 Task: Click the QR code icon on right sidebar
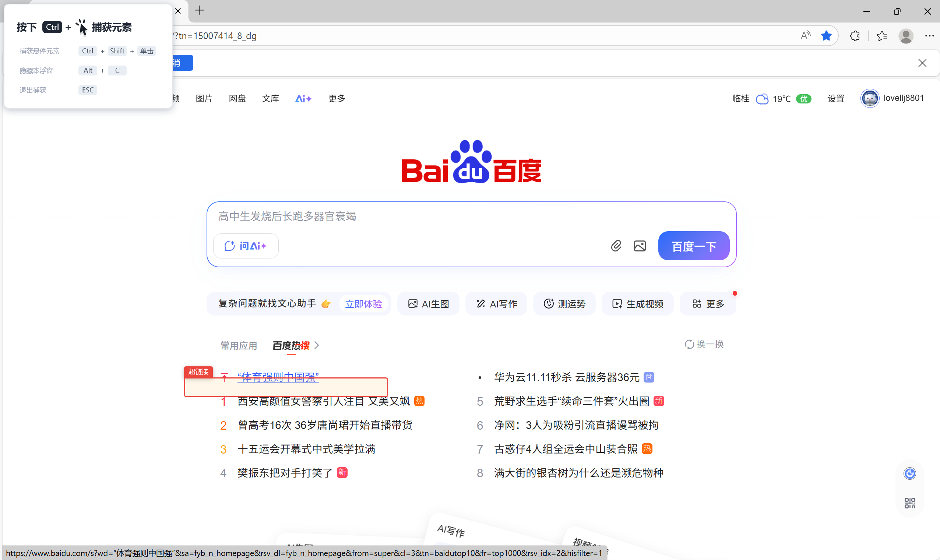click(x=910, y=503)
